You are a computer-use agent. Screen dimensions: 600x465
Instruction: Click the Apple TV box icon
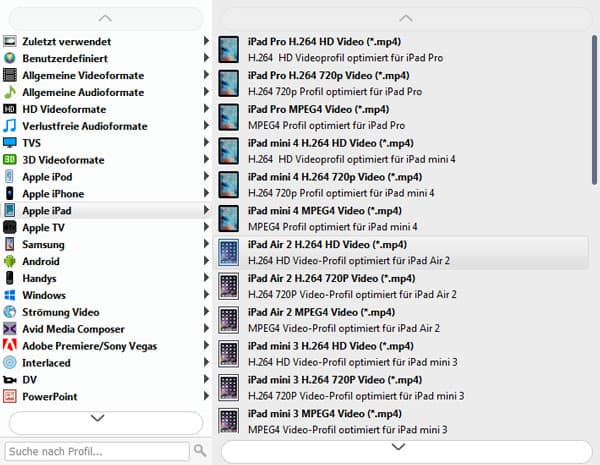point(10,227)
